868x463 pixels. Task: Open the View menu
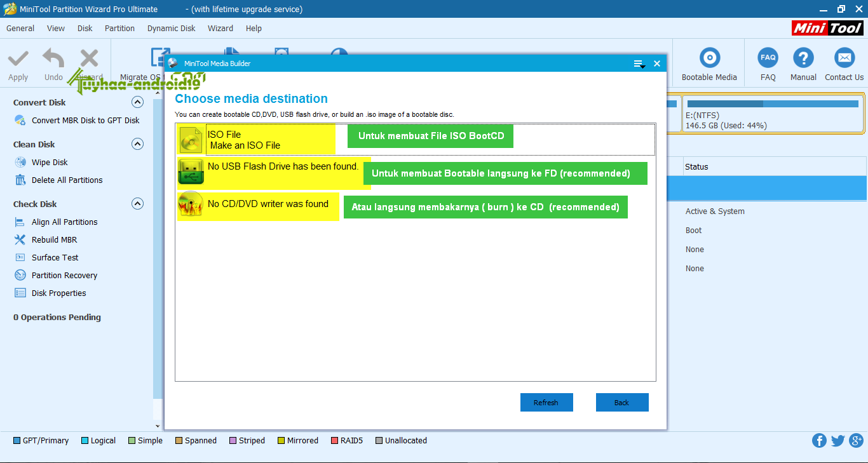[x=56, y=28]
